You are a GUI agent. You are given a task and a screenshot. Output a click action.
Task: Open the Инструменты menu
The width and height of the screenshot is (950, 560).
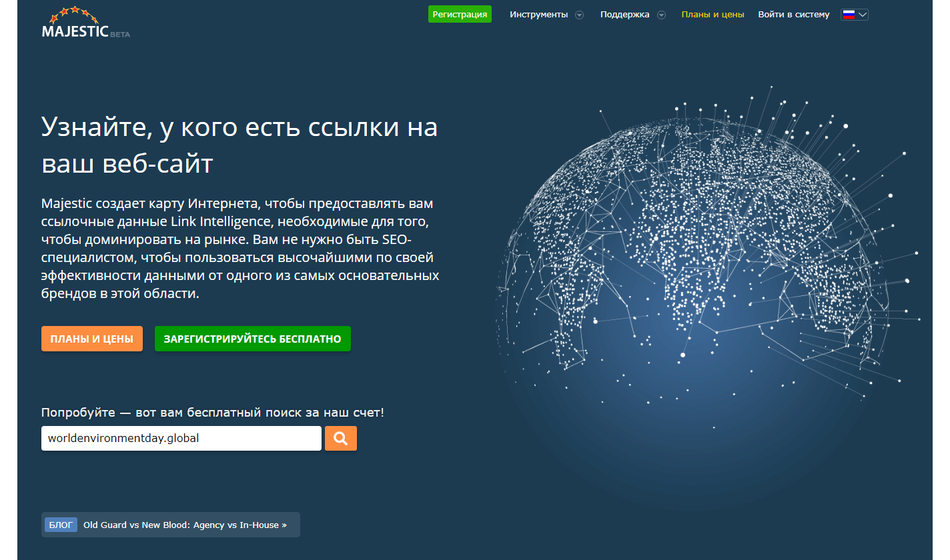tap(538, 15)
